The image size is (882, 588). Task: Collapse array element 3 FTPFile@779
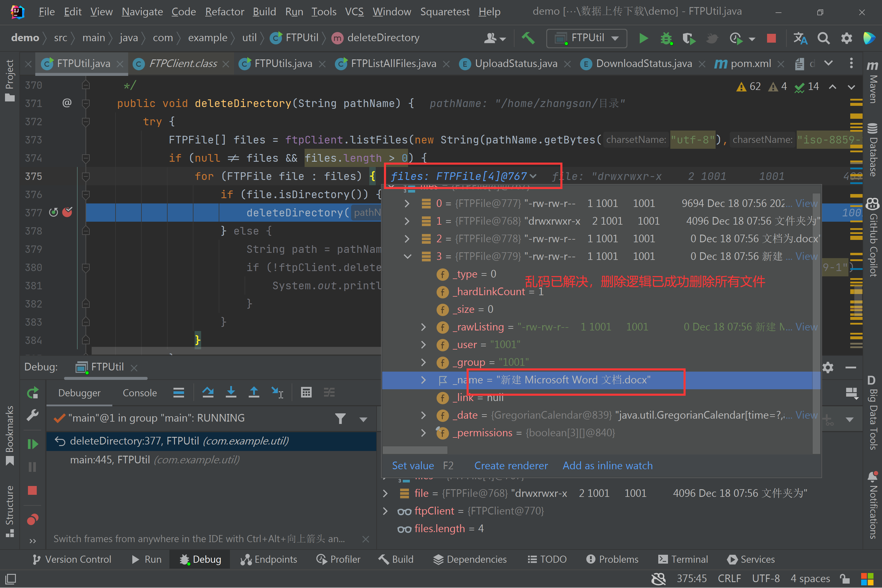(x=407, y=256)
